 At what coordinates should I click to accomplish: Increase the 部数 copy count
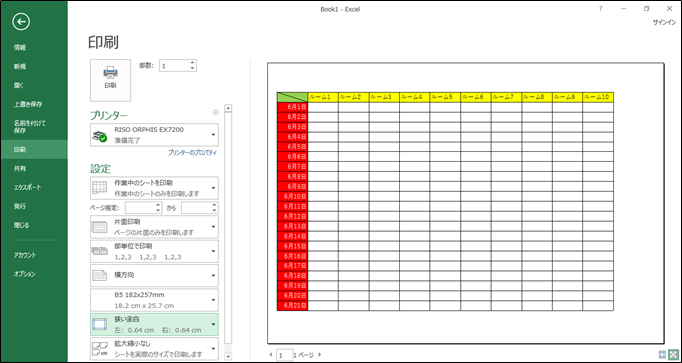(192, 63)
